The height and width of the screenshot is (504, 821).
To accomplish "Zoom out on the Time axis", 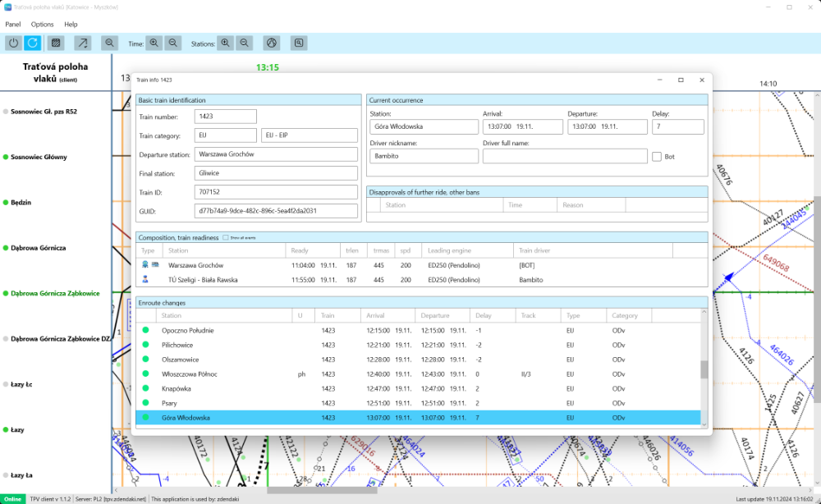I will click(x=173, y=43).
